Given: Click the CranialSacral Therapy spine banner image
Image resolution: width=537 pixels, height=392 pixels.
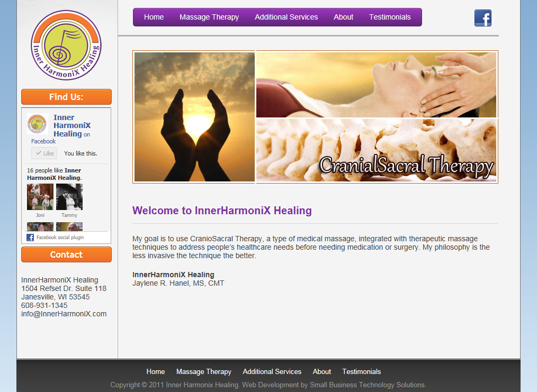Looking at the screenshot, I should (377, 150).
